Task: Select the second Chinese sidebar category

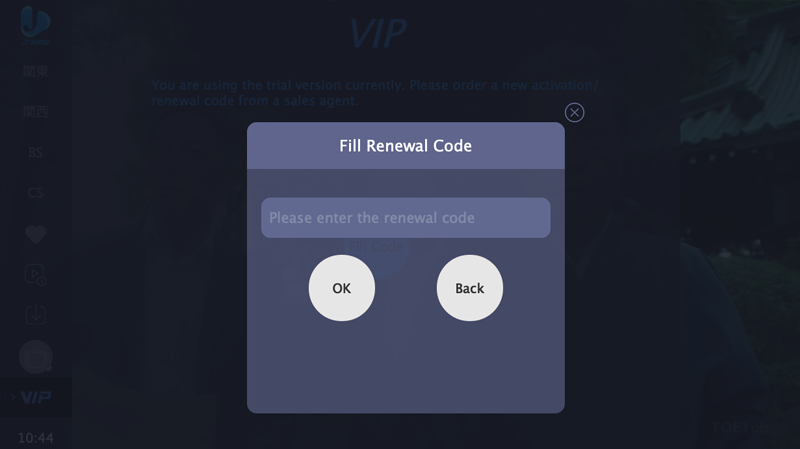Action: coord(35,112)
